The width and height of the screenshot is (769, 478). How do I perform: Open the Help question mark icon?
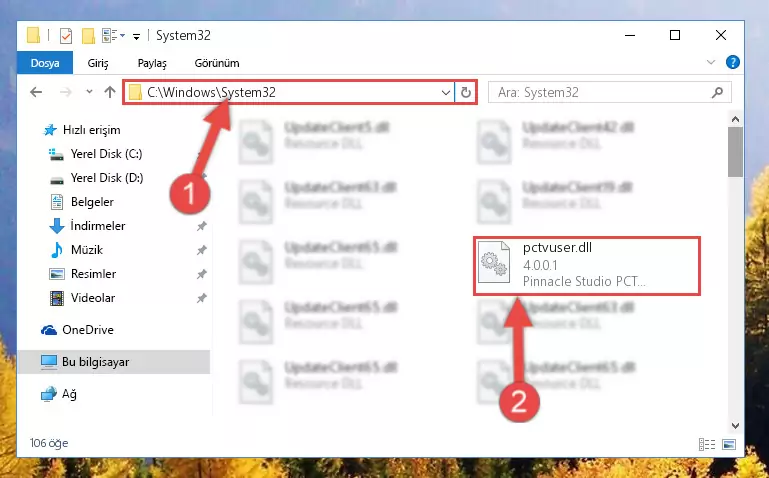(x=733, y=62)
